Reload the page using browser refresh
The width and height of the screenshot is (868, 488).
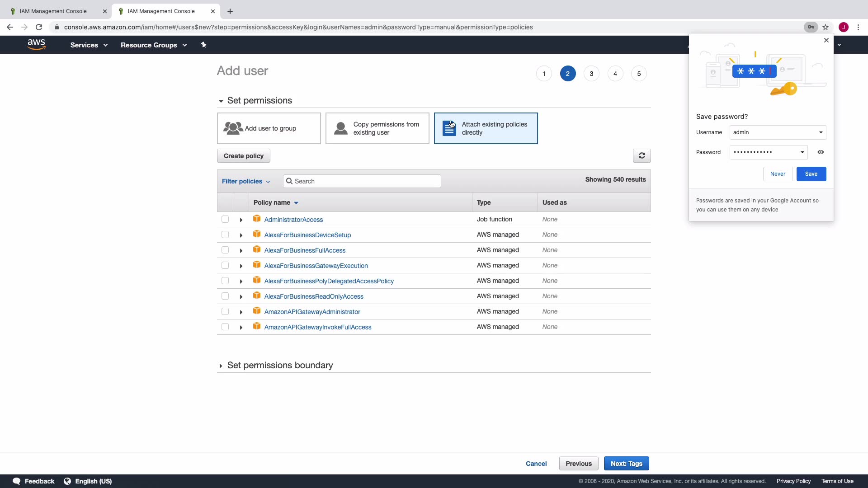click(x=39, y=27)
